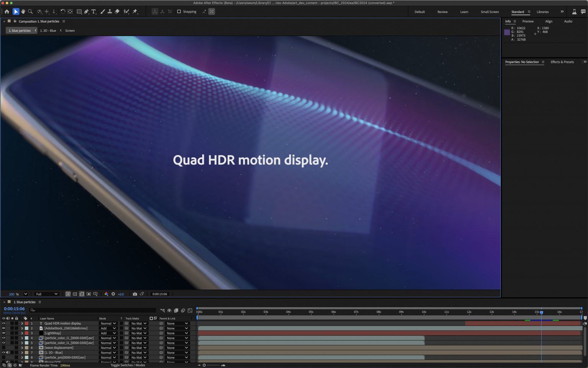Enable Snapping in the toolbar
This screenshot has width=588, height=368.
tap(179, 11)
